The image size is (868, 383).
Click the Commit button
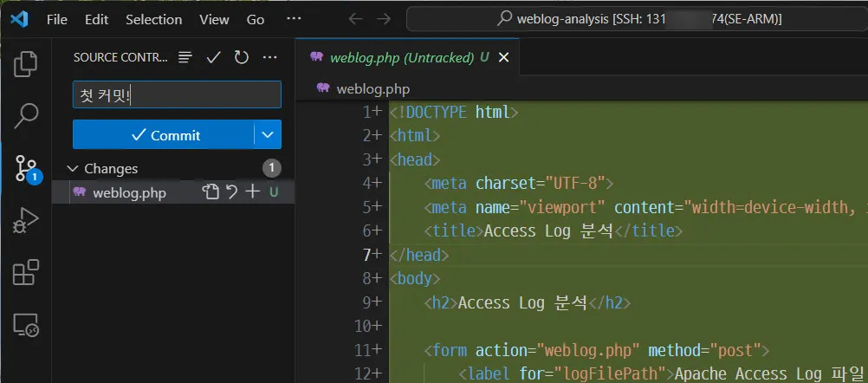click(x=164, y=134)
